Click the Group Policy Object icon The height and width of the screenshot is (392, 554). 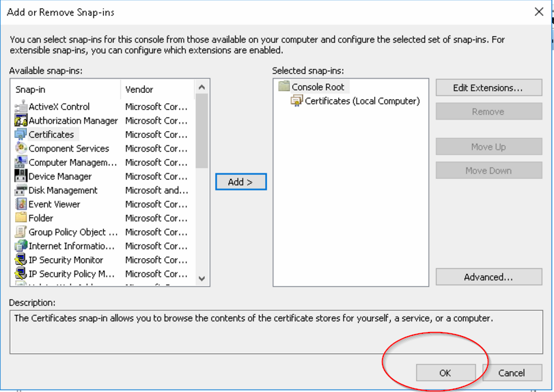tap(21, 232)
